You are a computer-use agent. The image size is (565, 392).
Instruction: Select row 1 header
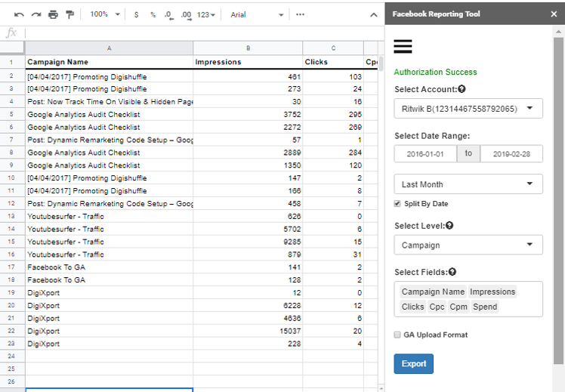(x=11, y=62)
